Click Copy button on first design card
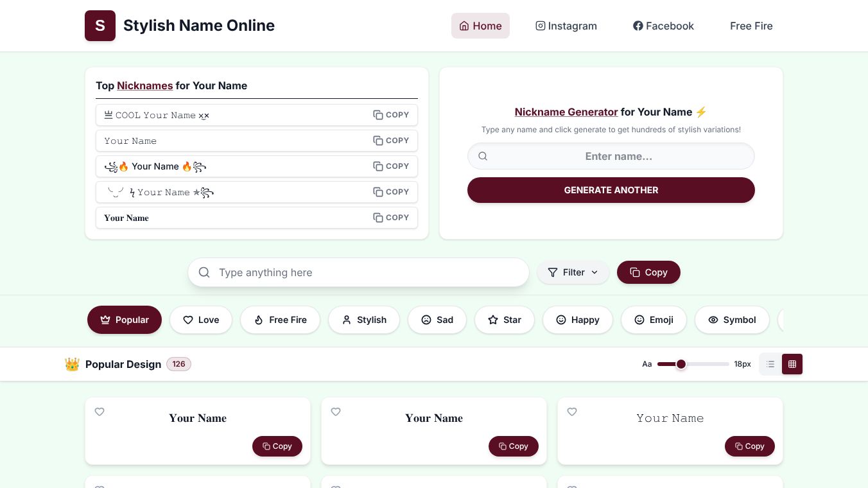Screen dimensions: 868x488 click(277, 446)
